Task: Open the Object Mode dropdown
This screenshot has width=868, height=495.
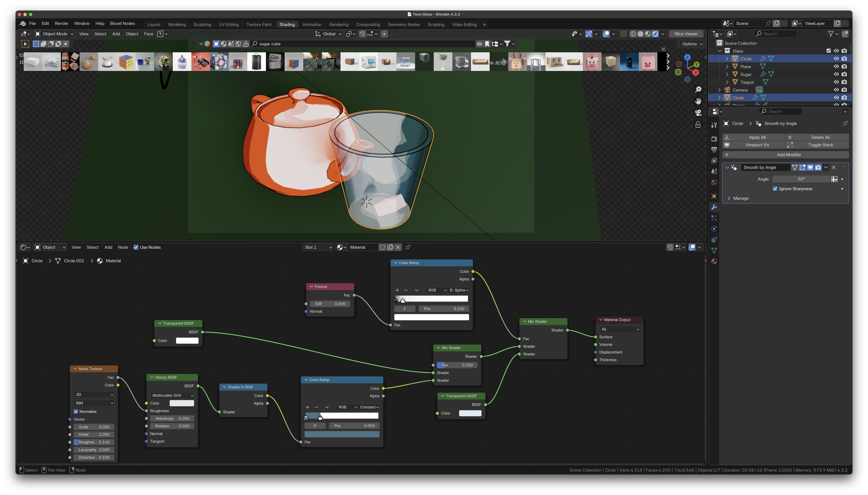Action: tap(54, 34)
